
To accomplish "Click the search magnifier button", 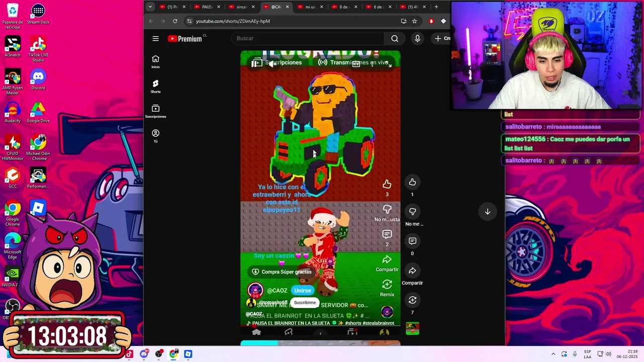I will point(395,39).
